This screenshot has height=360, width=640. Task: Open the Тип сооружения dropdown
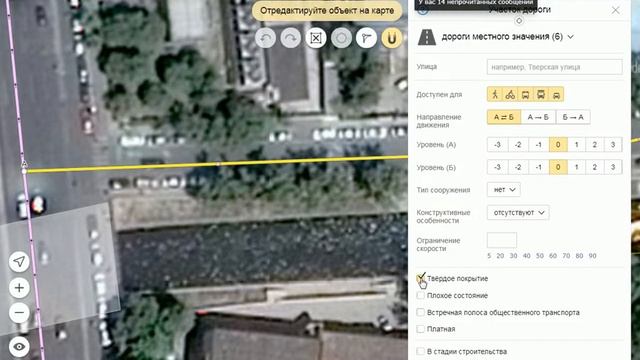point(504,190)
